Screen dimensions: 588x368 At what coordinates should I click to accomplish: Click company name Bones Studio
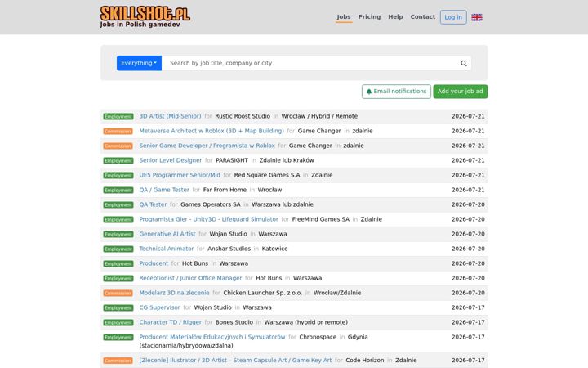click(234, 322)
